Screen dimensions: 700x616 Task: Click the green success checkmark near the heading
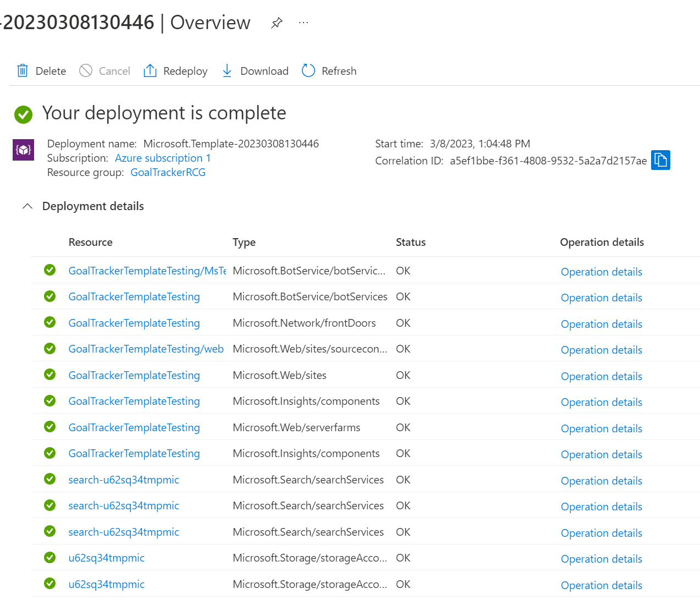pos(23,115)
